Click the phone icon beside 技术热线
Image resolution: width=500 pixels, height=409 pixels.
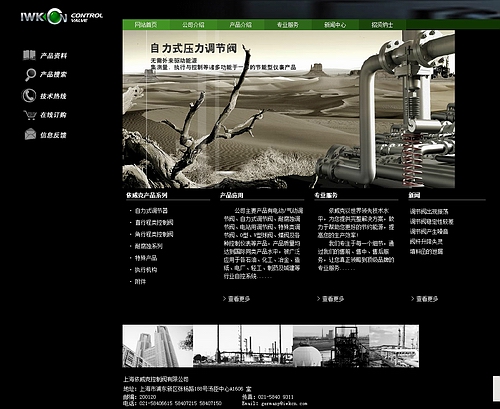coord(29,96)
